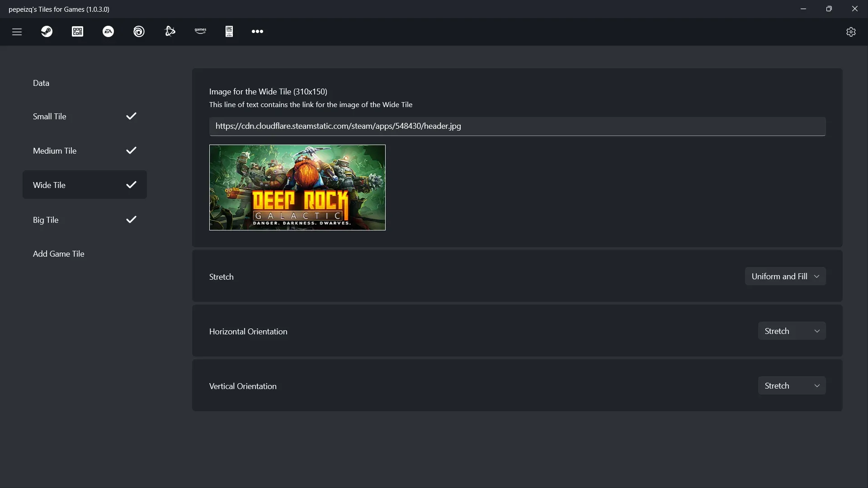The height and width of the screenshot is (488, 868).
Task: Select the Wide Tile section
Action: point(85,185)
